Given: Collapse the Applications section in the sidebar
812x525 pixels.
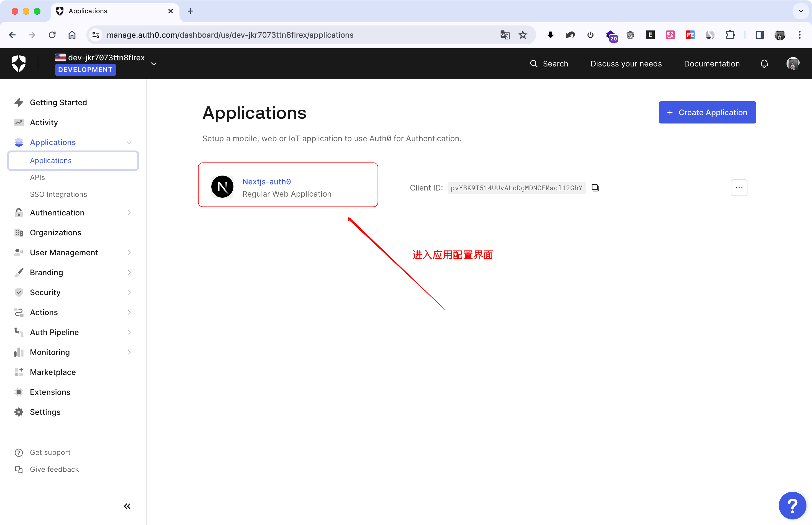Looking at the screenshot, I should [129, 142].
